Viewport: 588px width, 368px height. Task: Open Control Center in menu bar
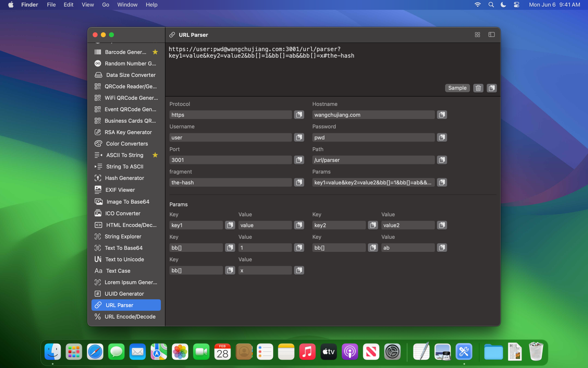[517, 4]
